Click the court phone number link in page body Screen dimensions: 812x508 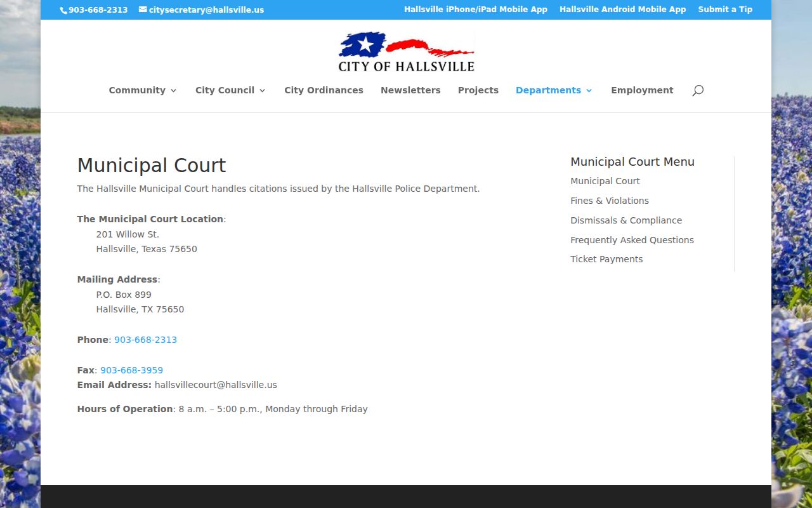click(145, 340)
